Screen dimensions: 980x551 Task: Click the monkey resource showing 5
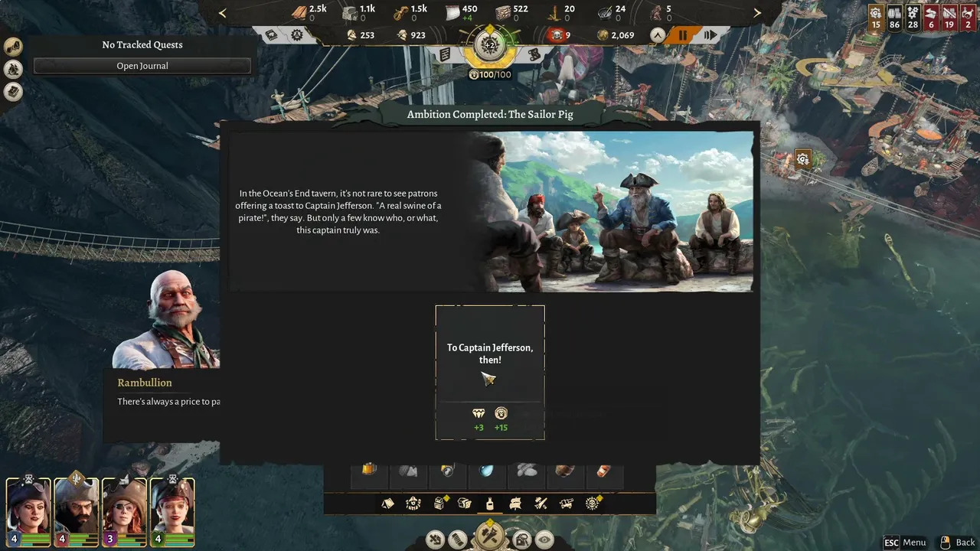pyautogui.click(x=661, y=12)
